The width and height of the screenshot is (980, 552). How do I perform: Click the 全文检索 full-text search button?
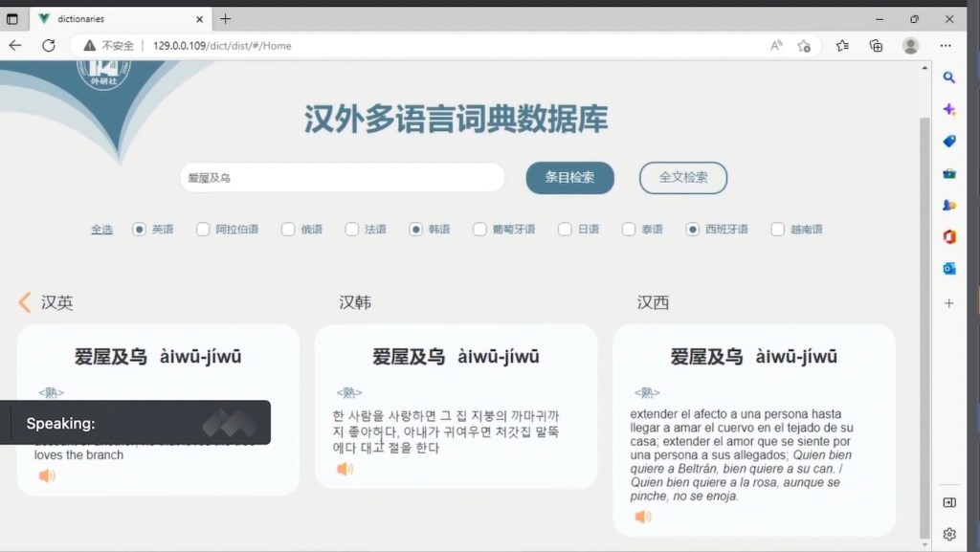coord(683,177)
